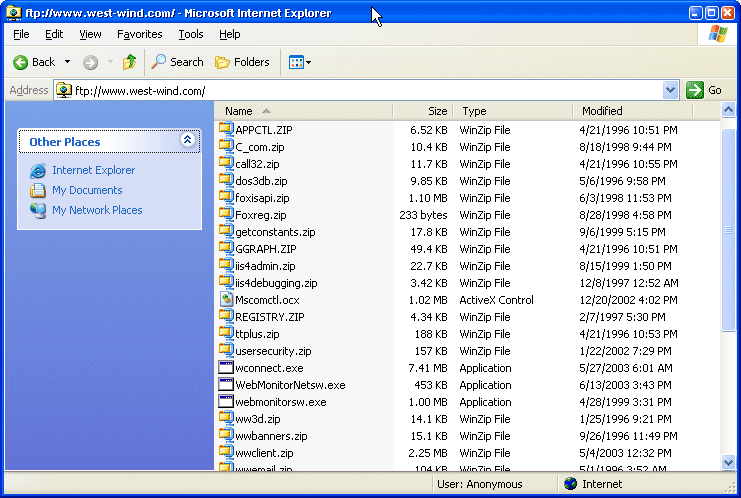Select the Foxreg.zip file icon
This screenshot has width=741, height=498.
[226, 214]
